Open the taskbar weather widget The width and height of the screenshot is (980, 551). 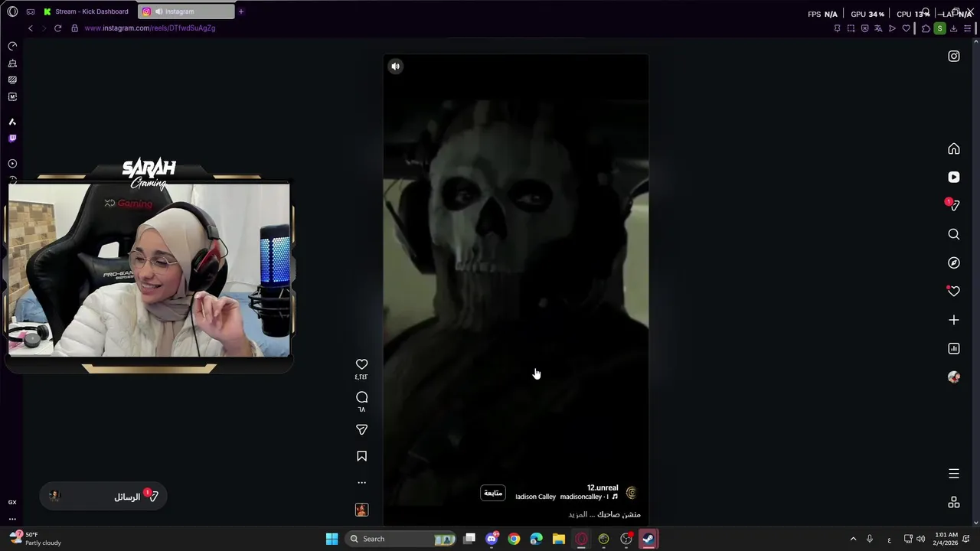37,539
